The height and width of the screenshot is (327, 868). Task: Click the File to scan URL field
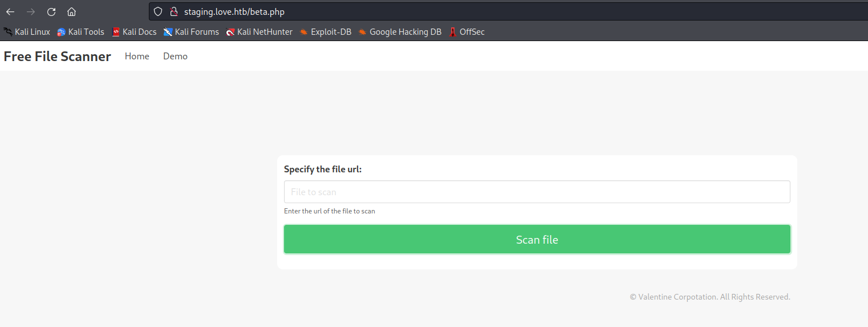[x=537, y=192]
